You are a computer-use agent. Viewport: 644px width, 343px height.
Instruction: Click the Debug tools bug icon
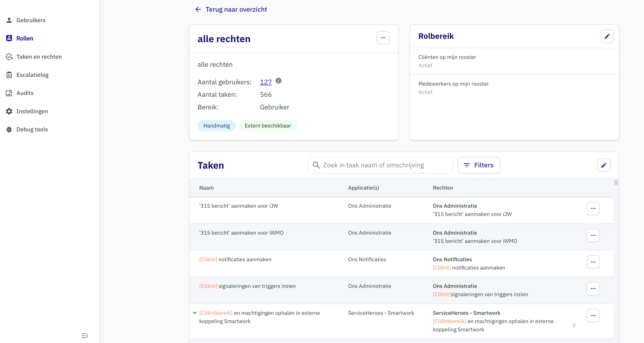(9, 129)
